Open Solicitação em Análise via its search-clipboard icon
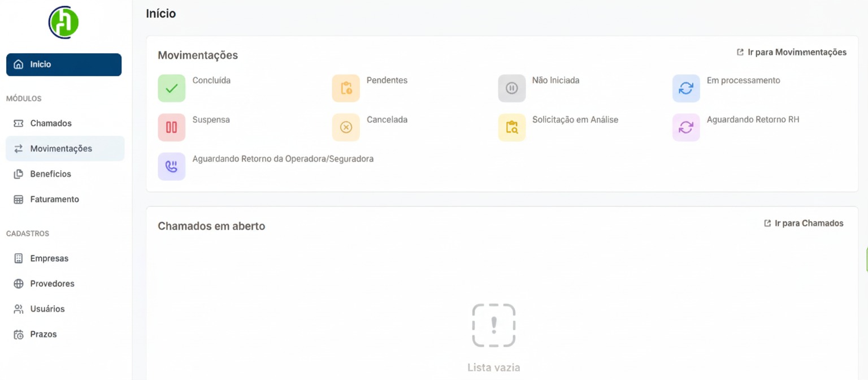 [511, 127]
